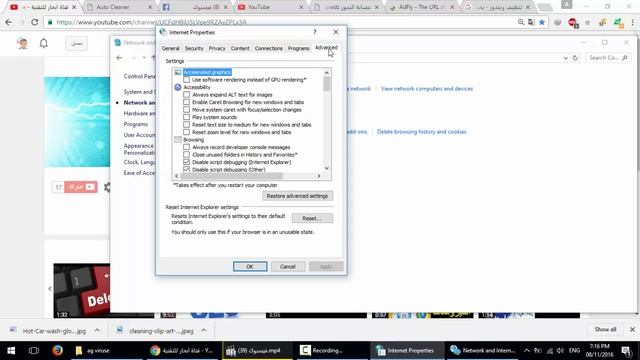Open the keyboard Delete video thumbnail
The height and width of the screenshot is (360, 640).
tap(82, 291)
